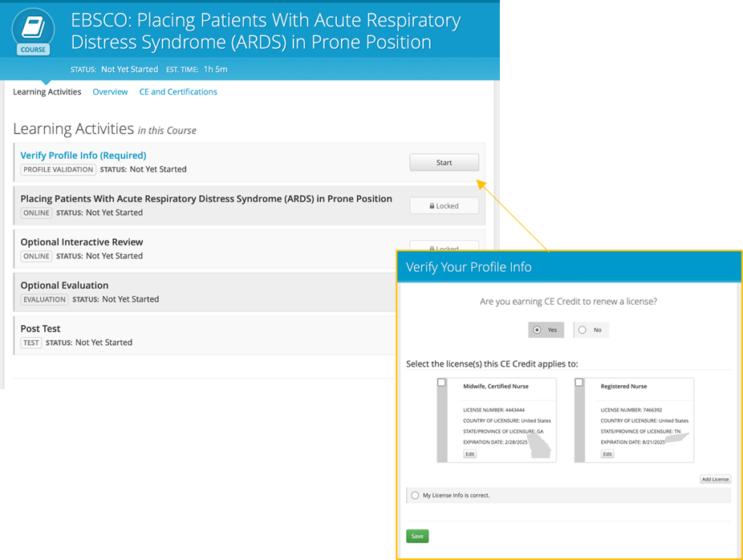Open the Verify Profile Info (Required) link

point(83,156)
